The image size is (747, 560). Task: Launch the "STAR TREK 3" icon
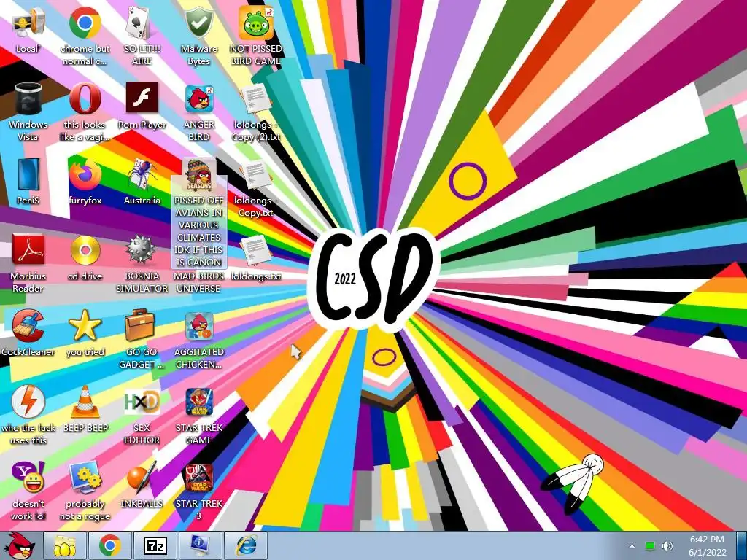(198, 478)
